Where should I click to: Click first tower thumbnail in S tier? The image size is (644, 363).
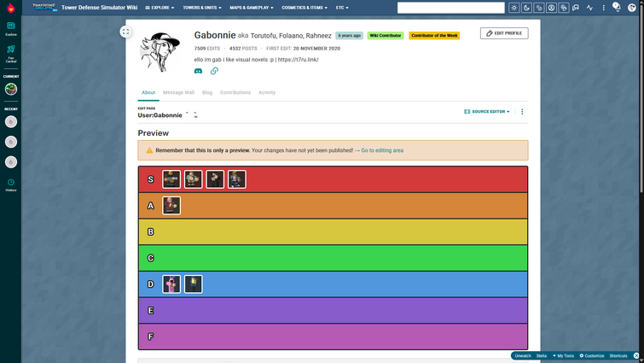(x=171, y=179)
